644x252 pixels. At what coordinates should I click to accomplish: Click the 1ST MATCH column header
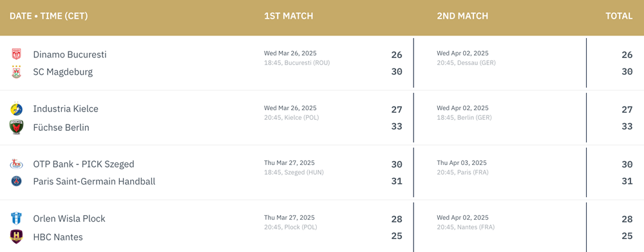point(289,16)
